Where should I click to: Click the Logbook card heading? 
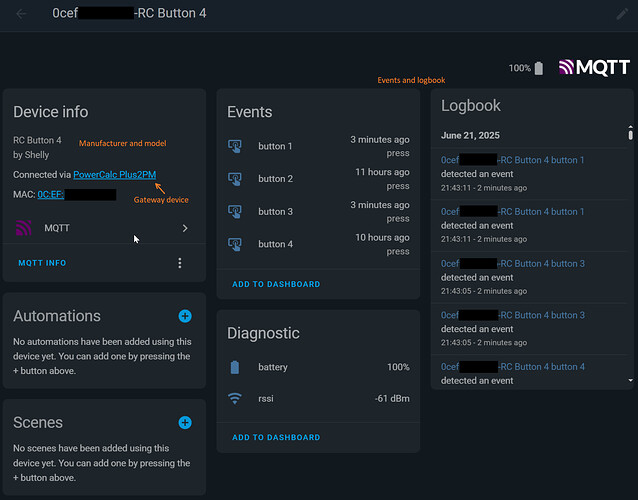pos(471,106)
